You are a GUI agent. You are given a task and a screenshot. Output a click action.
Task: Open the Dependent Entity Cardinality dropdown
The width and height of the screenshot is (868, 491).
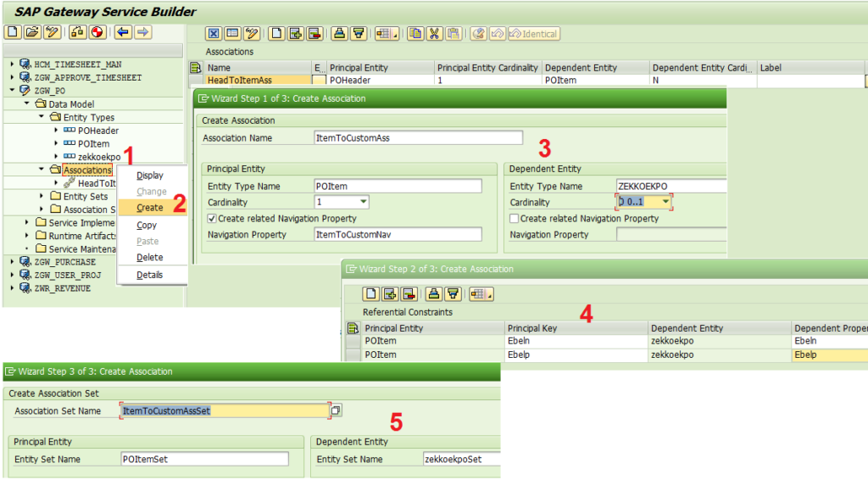(665, 202)
